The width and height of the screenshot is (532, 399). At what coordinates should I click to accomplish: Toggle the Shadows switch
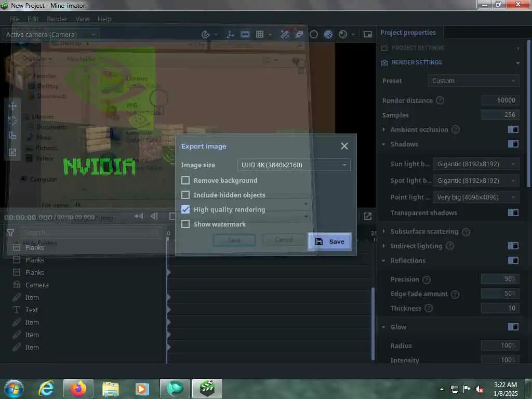(513, 144)
